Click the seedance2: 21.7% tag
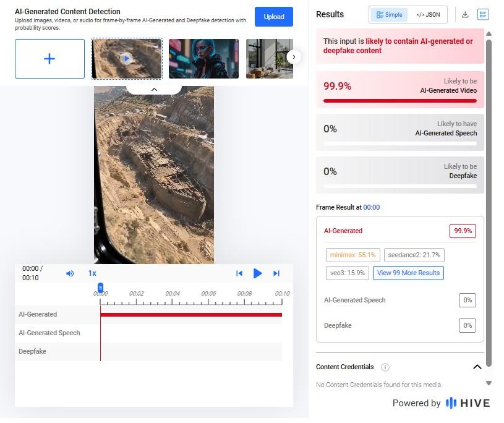This screenshot has height=423, width=504. [414, 255]
